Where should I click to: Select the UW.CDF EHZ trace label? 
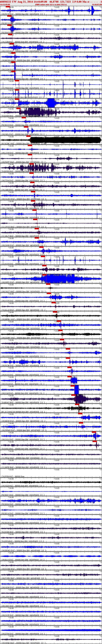(23, 51)
